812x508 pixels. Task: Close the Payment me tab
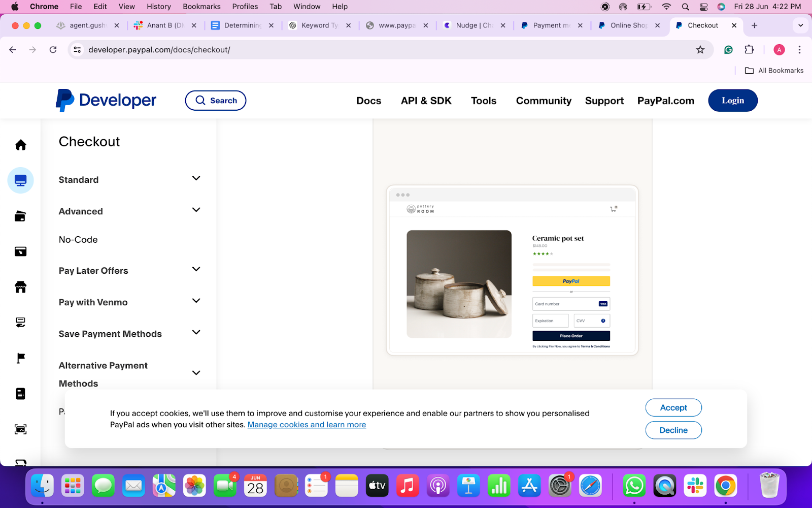(580, 25)
